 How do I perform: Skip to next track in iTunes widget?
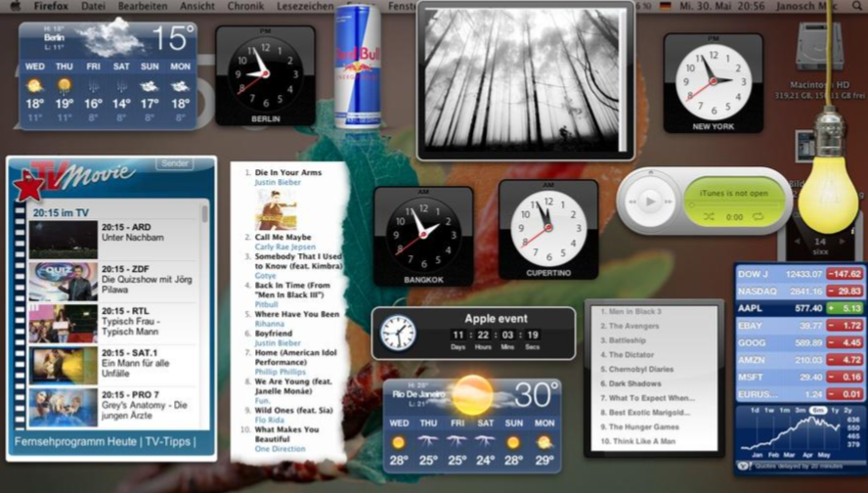pos(669,202)
